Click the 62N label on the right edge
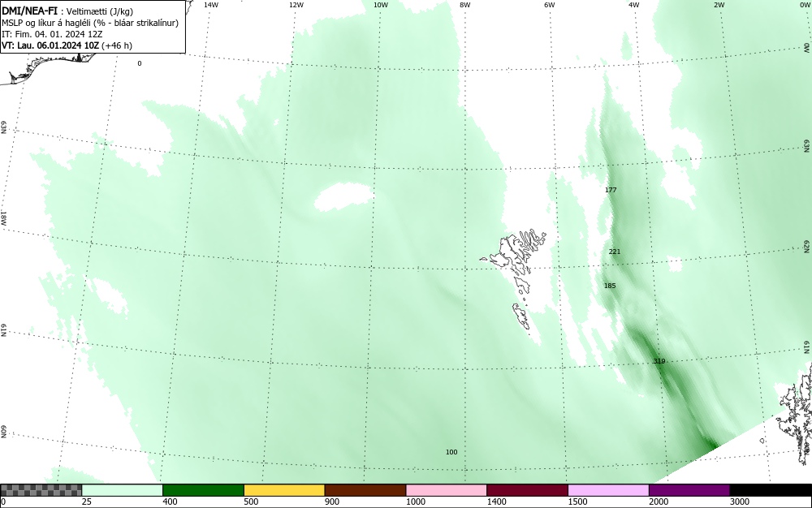Viewport: 812px width, 508px height. tap(807, 246)
